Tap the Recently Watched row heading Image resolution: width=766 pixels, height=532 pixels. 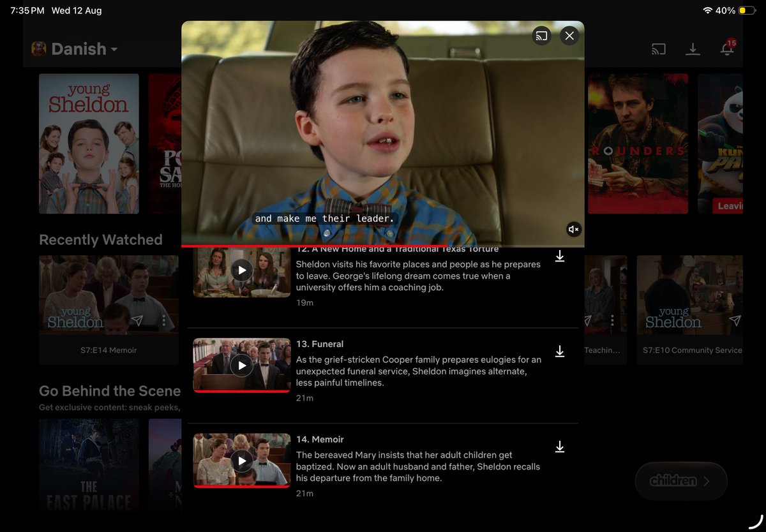coord(101,240)
